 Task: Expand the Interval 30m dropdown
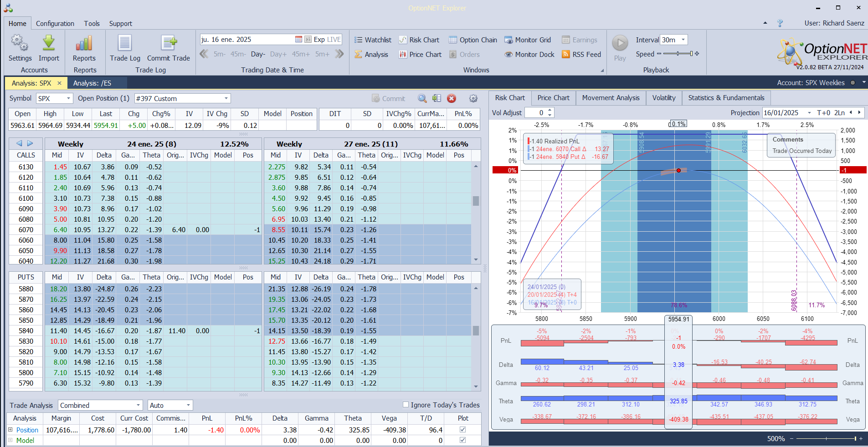683,40
